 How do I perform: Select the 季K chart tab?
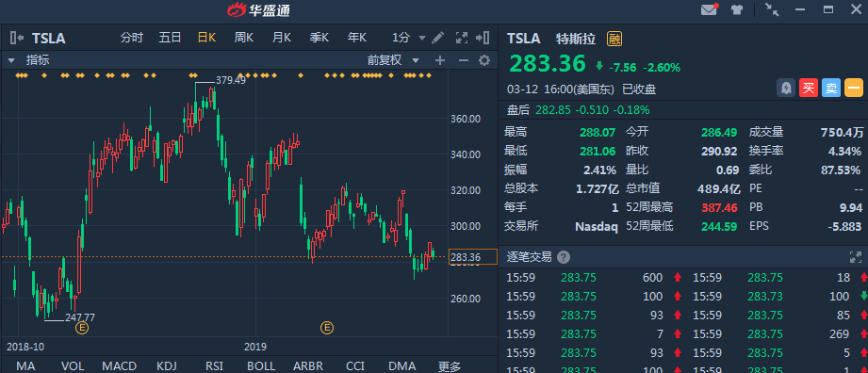319,38
